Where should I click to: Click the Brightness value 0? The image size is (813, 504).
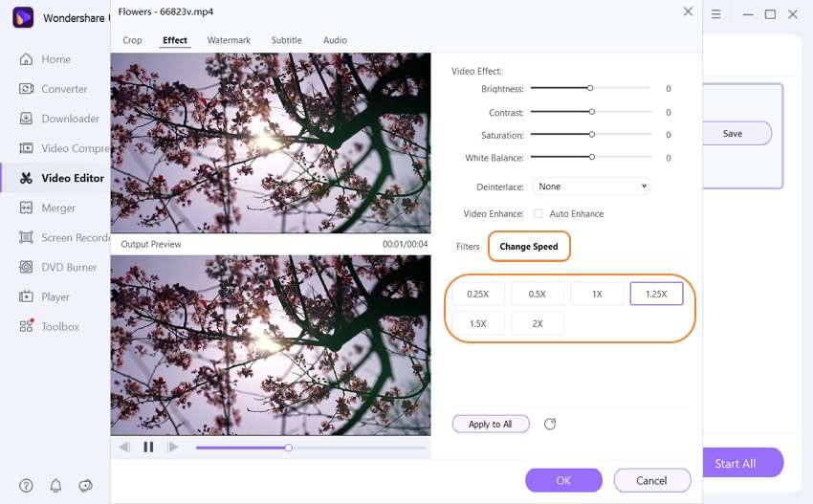tap(669, 89)
